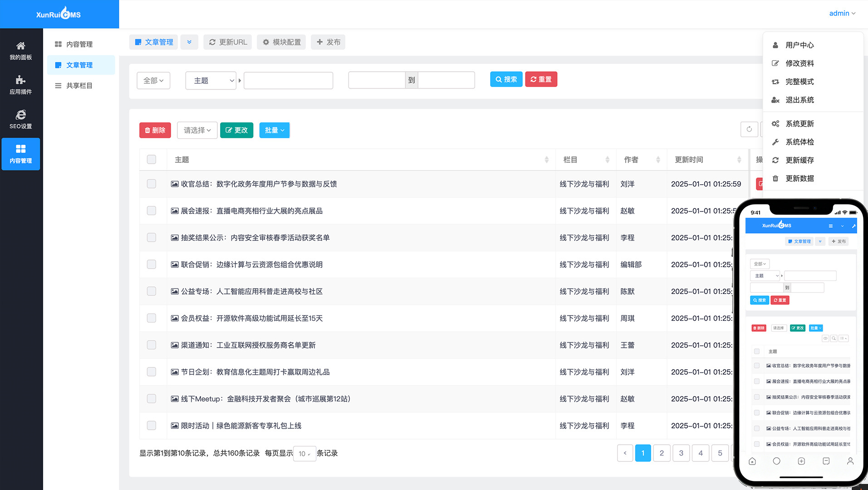Open 我的面板 home icon in sidebar
Image resolution: width=868 pixels, height=490 pixels.
click(x=21, y=50)
